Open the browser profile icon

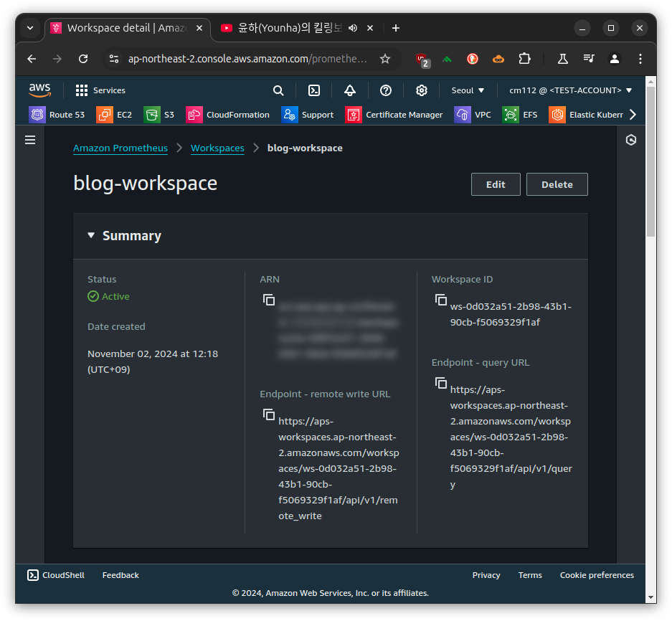pyautogui.click(x=615, y=59)
